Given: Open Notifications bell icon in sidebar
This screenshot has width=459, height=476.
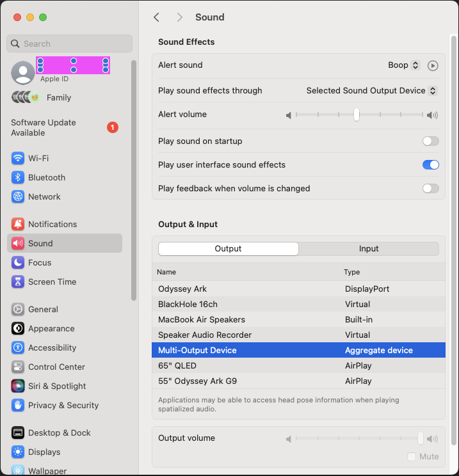Looking at the screenshot, I should 18,224.
